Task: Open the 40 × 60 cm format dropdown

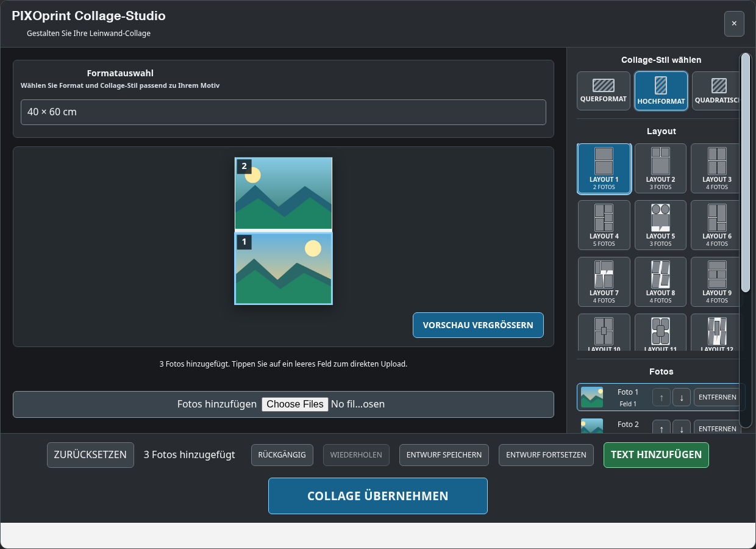Action: coord(283,112)
